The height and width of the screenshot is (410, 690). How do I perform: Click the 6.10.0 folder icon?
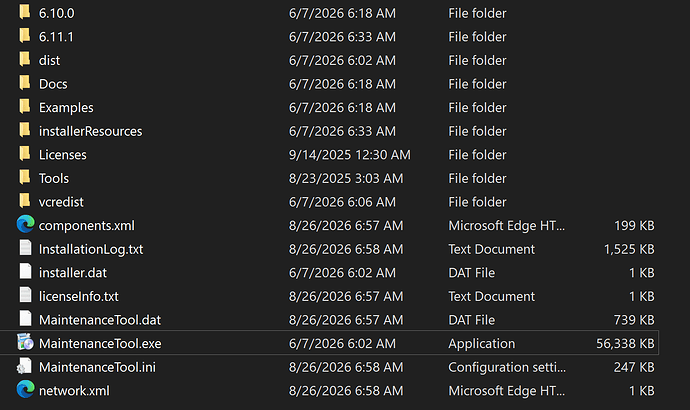click(x=25, y=12)
